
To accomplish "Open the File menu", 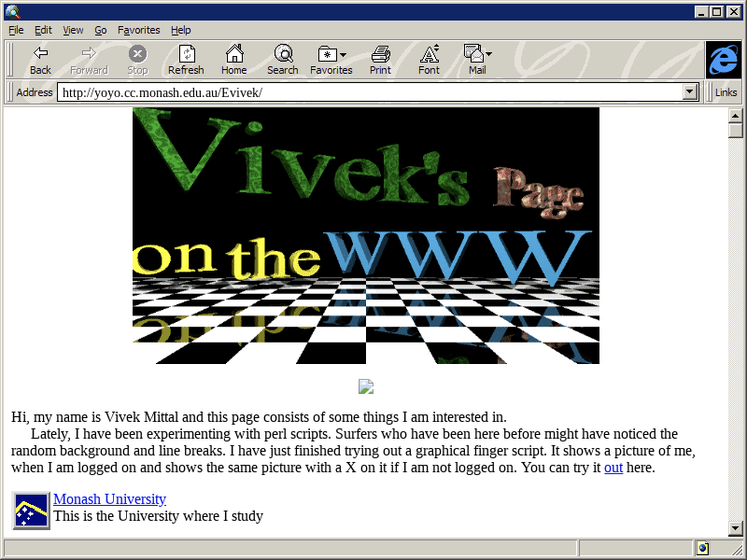I will (x=16, y=30).
